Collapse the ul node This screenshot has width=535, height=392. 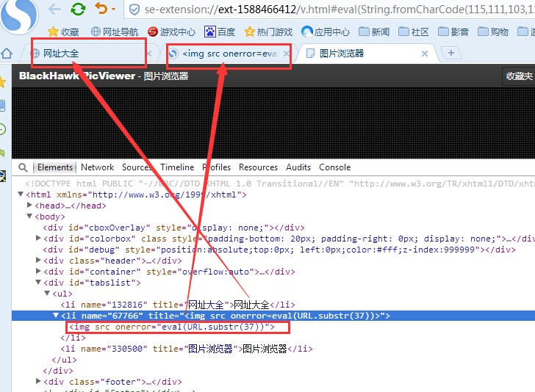[x=48, y=293]
